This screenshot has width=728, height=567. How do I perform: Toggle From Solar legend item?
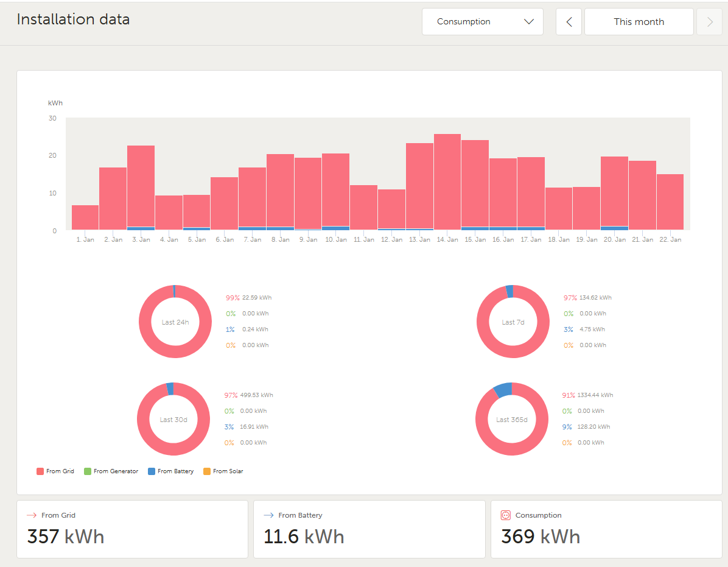coord(223,471)
